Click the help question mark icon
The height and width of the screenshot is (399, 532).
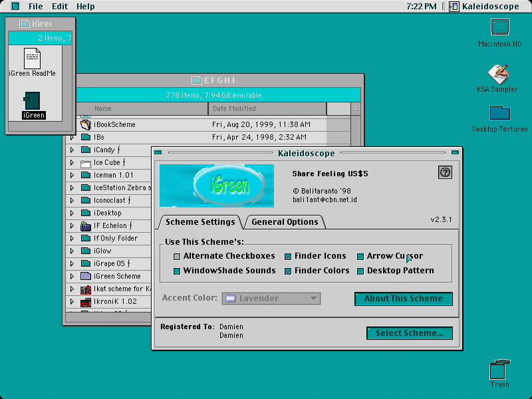445,172
